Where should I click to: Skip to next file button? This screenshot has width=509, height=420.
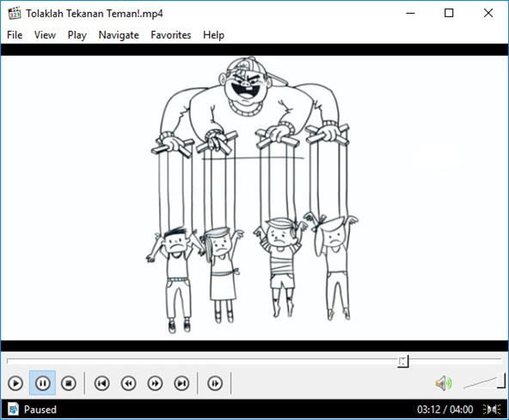(x=181, y=383)
